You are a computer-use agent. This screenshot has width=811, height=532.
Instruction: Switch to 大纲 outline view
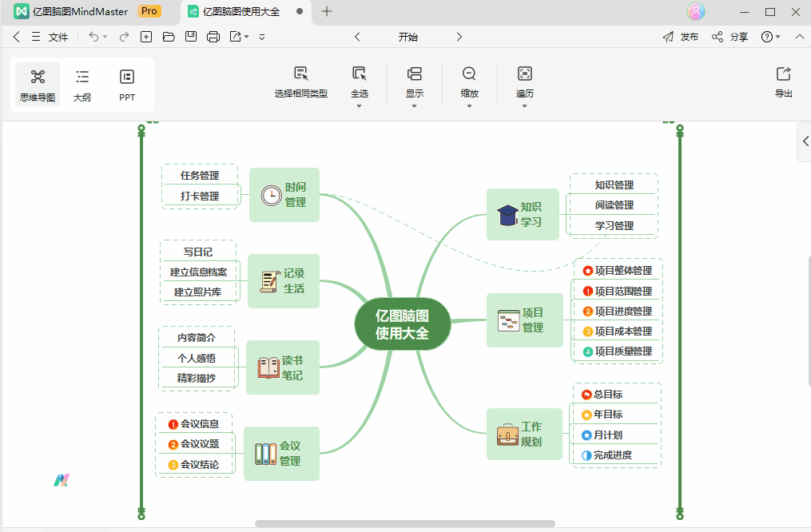click(x=82, y=85)
